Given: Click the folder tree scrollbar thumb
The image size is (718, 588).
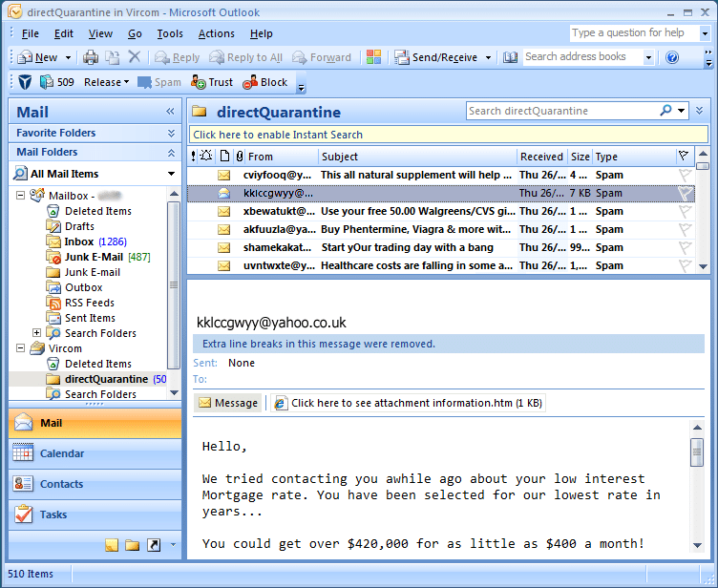Looking at the screenshot, I should pos(174,284).
